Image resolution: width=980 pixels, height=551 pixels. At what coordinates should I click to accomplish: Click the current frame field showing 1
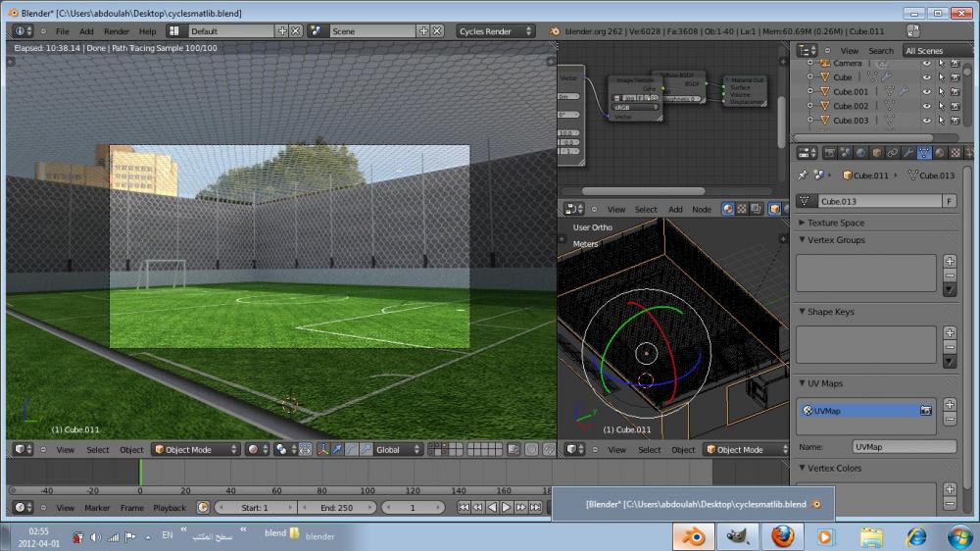[413, 507]
